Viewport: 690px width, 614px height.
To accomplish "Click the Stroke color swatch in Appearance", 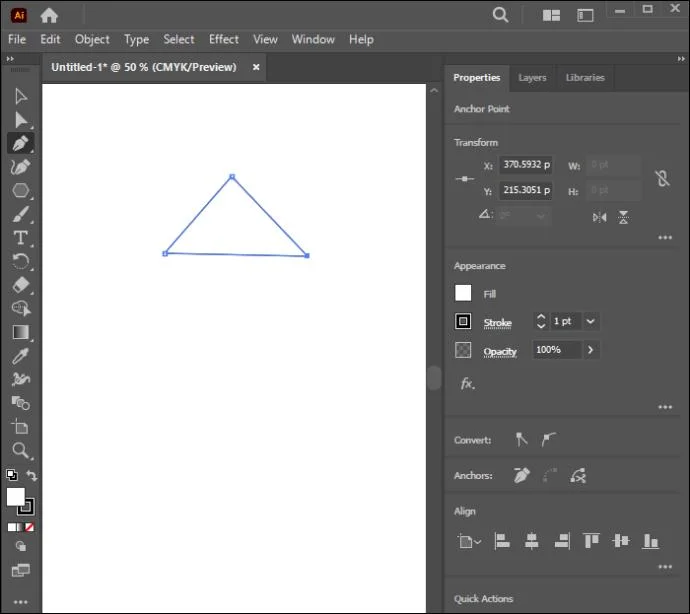I will [x=463, y=321].
